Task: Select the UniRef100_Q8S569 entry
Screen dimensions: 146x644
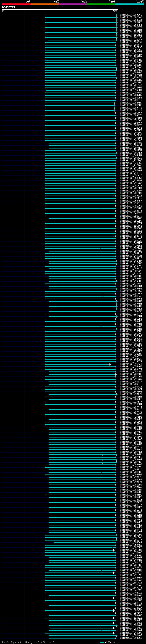Action: pyautogui.click(x=131, y=70)
